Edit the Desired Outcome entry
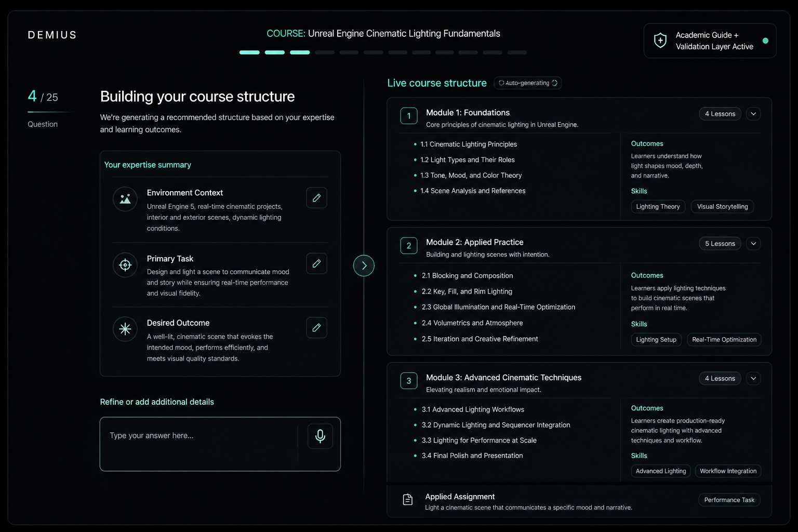The height and width of the screenshot is (532, 798). [x=316, y=328]
